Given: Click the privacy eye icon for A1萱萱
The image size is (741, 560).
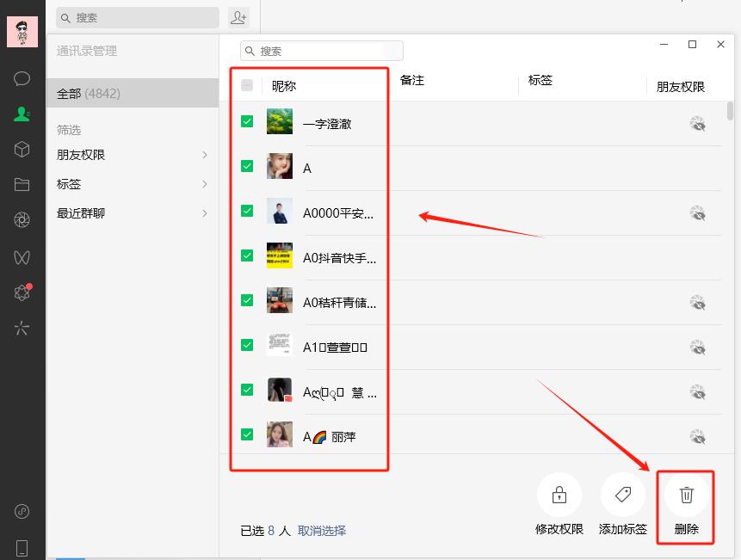Looking at the screenshot, I should click(697, 347).
